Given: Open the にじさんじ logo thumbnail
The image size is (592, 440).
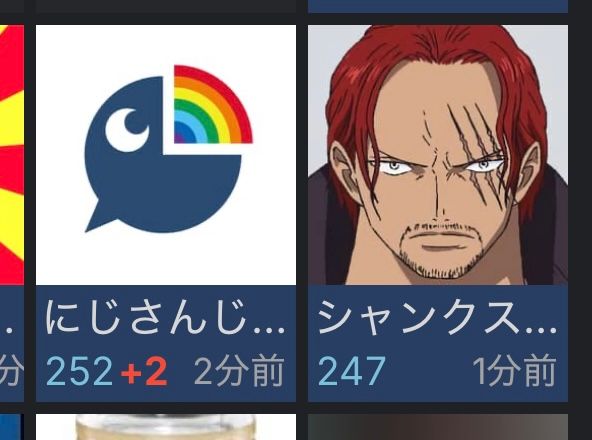Looking at the screenshot, I should point(166,155).
